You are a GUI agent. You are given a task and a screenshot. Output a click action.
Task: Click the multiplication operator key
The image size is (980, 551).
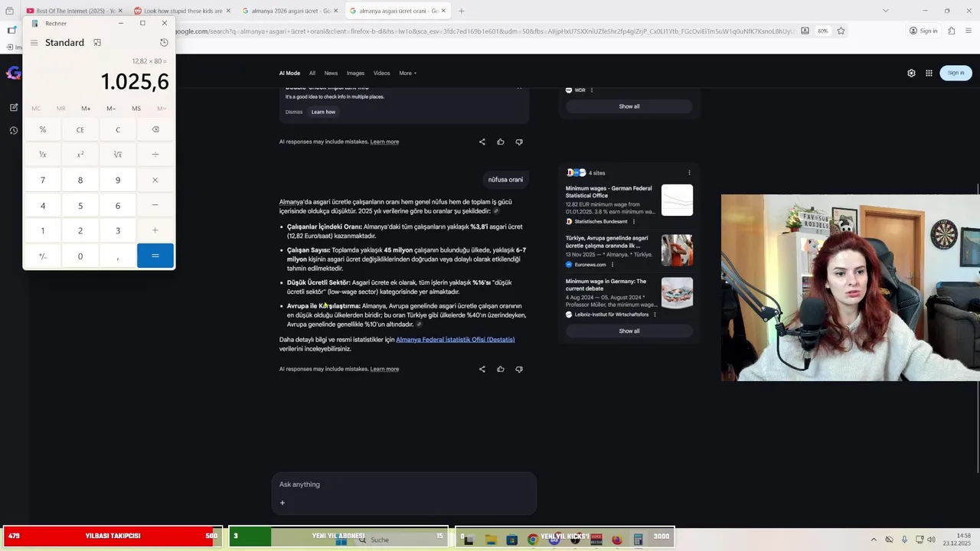point(155,180)
